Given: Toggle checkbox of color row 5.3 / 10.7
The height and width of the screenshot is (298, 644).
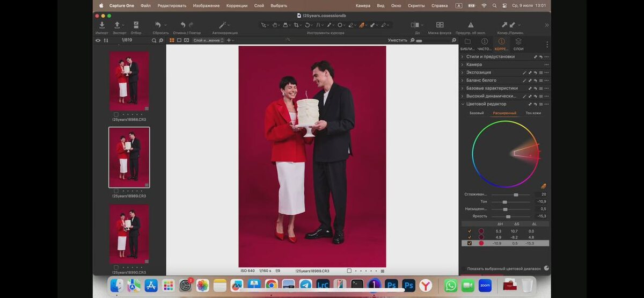Looking at the screenshot, I should click(x=470, y=231).
